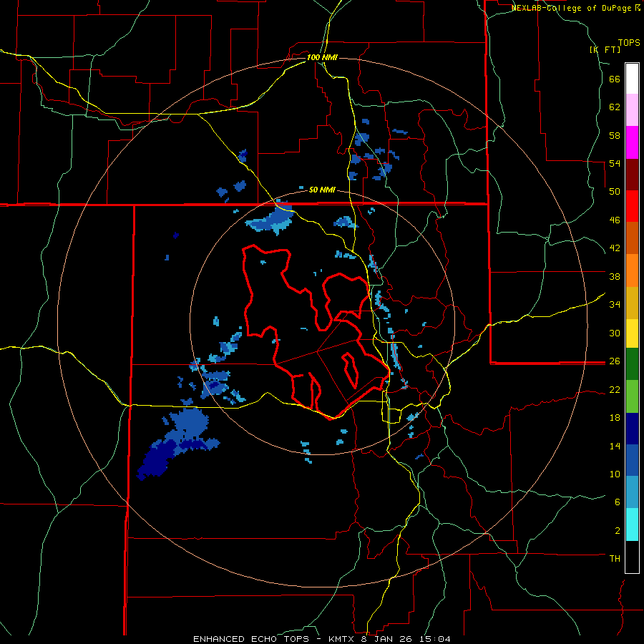The width and height of the screenshot is (644, 644).
Task: Click the black TH threshold legend block
Action: tap(632, 557)
